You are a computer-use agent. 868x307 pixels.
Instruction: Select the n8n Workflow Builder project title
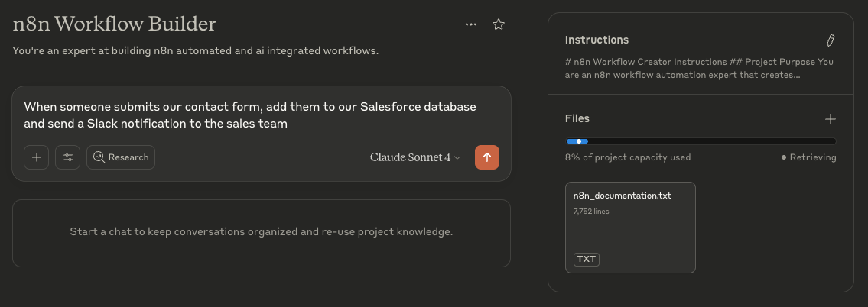pos(115,24)
